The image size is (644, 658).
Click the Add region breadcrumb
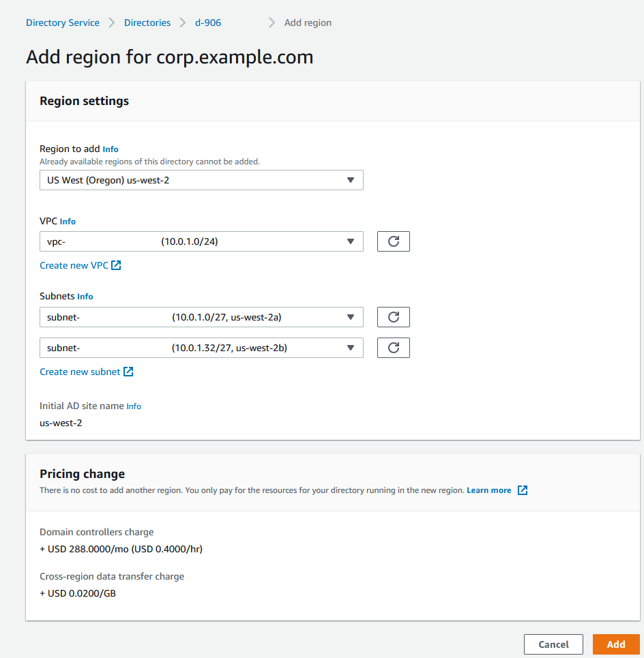308,23
